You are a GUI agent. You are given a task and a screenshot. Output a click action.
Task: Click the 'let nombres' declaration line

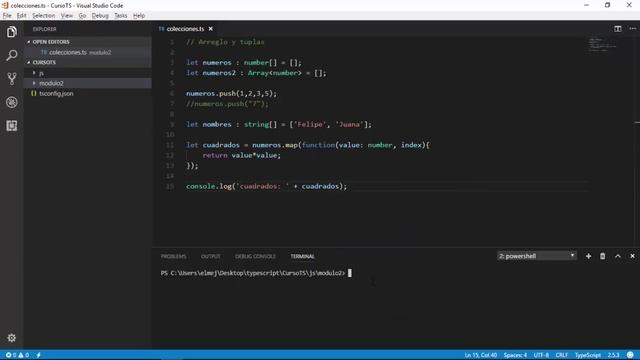(x=279, y=124)
